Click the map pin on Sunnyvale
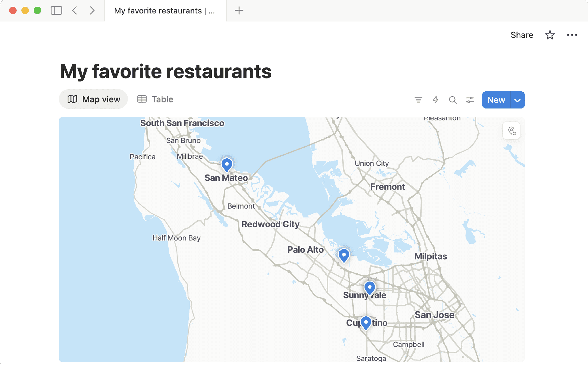The image size is (588, 367). 369,288
